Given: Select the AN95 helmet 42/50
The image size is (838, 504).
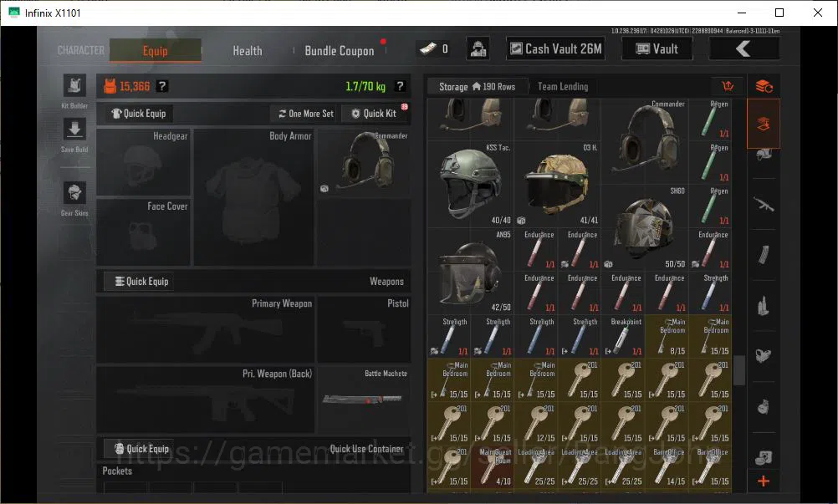Looking at the screenshot, I should click(x=470, y=271).
